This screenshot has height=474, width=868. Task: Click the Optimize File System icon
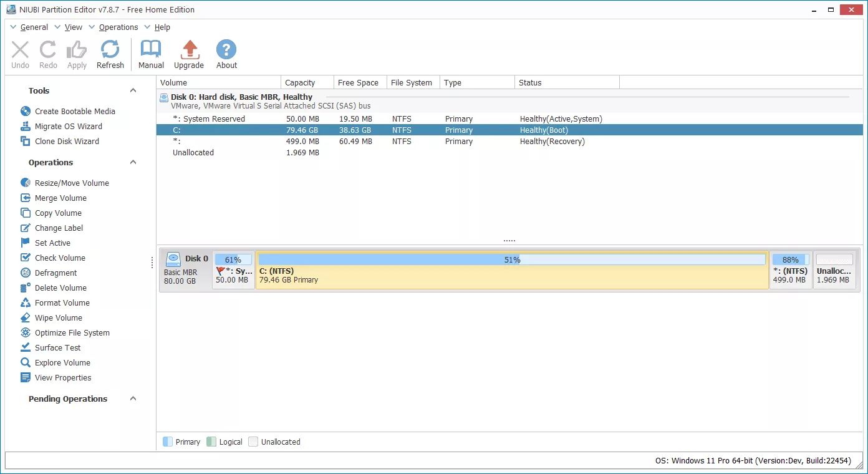pyautogui.click(x=26, y=332)
